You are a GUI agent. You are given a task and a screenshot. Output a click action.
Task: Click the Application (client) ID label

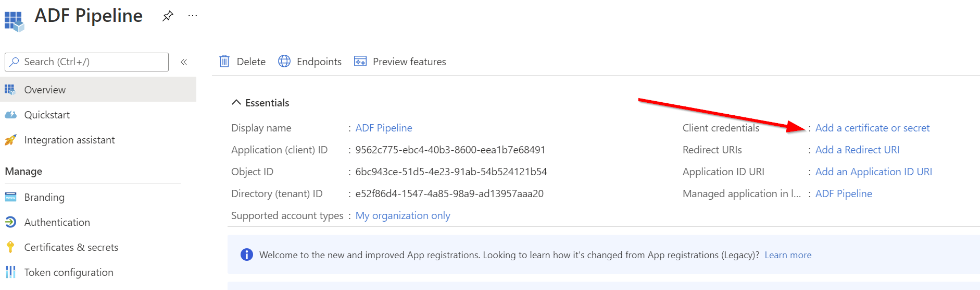click(x=280, y=150)
